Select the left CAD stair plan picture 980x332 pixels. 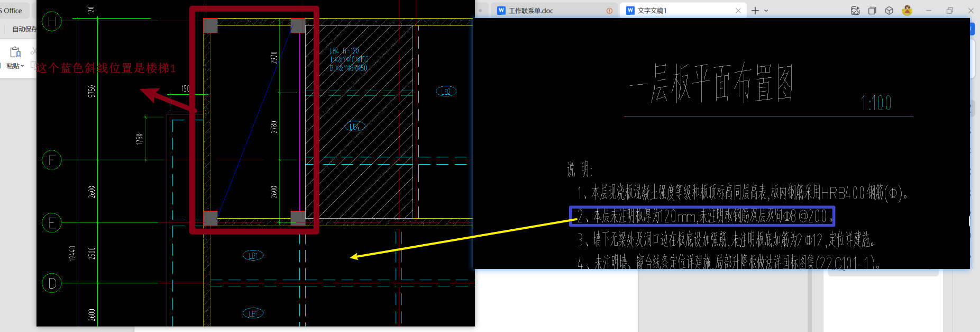[x=255, y=163]
